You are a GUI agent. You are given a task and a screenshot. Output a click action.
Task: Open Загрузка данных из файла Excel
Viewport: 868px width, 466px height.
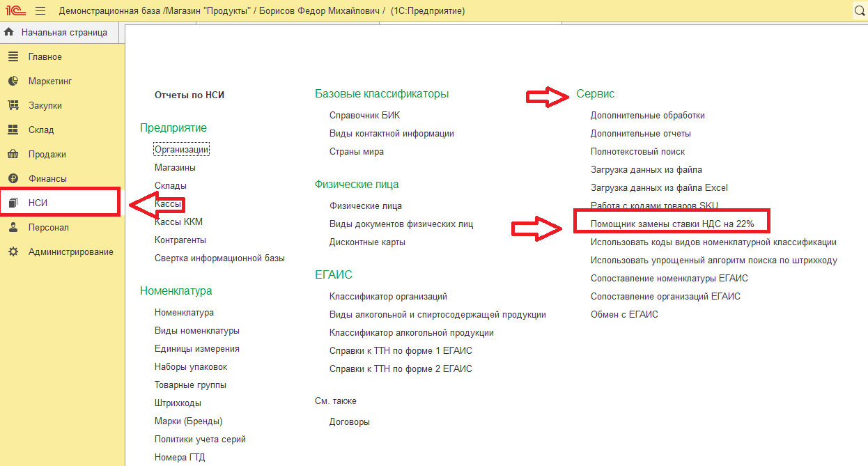[x=659, y=187]
